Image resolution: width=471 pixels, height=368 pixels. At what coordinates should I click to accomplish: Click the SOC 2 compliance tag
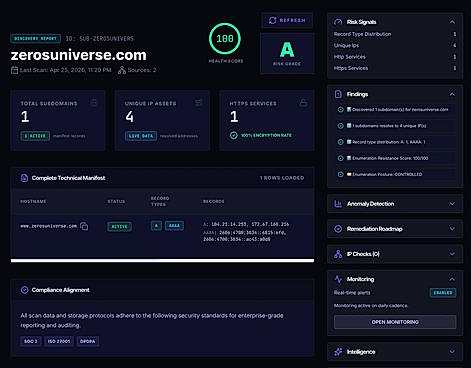31,341
